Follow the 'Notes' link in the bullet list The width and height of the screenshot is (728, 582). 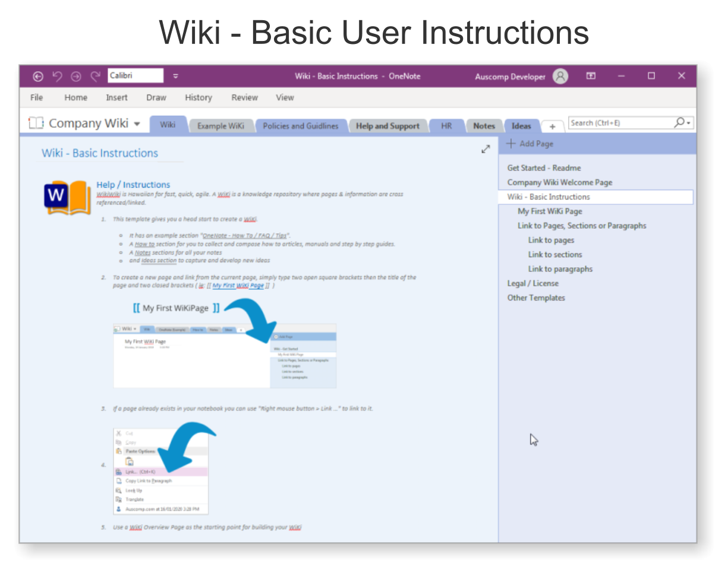143,252
